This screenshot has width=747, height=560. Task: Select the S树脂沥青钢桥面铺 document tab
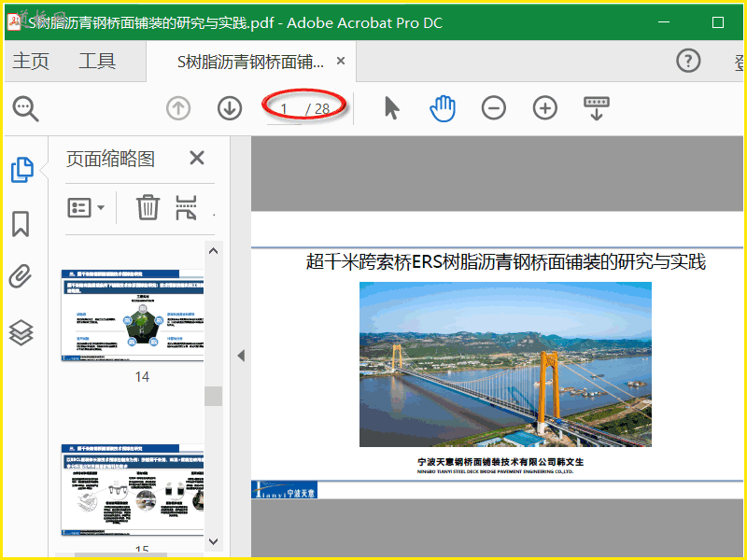(x=250, y=62)
